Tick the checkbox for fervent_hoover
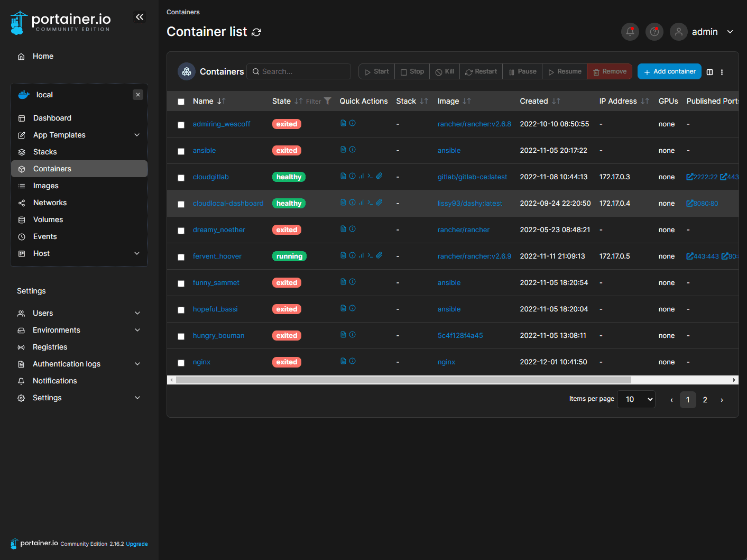The width and height of the screenshot is (747, 560). [x=181, y=257]
